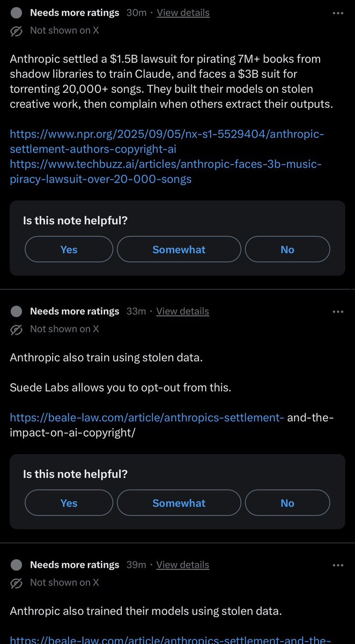Open View details for the 39m note

click(x=183, y=565)
